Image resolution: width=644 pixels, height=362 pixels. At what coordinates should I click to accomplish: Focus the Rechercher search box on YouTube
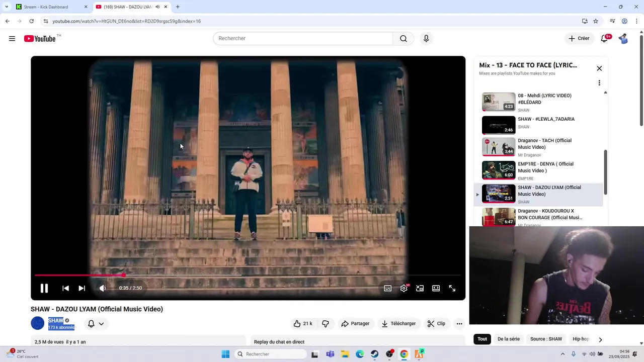[x=303, y=39]
